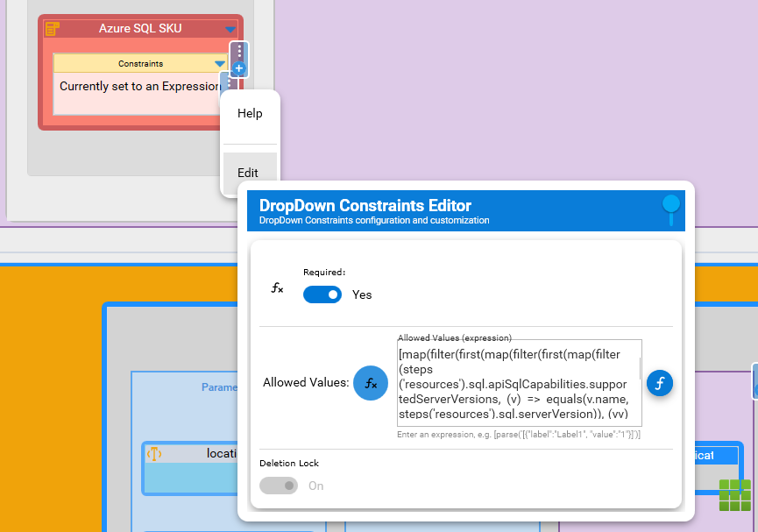Viewport: 758px width, 532px height.
Task: Click the Constraints three-dot options button
Action: 227,85
